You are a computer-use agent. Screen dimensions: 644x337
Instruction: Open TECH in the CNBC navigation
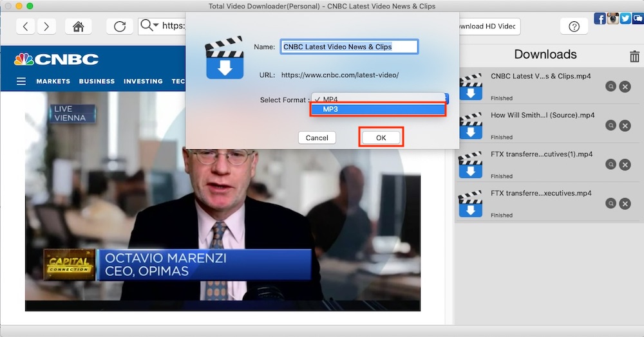point(178,81)
